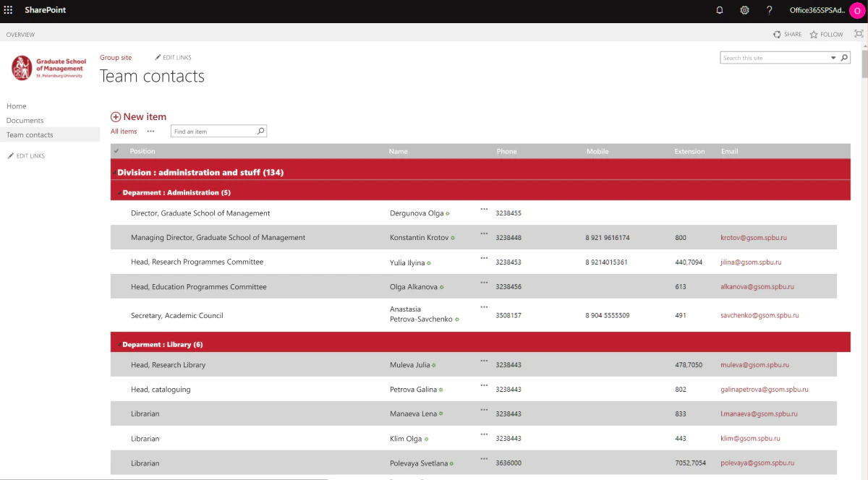Open the search scope dropdown arrow
The image size is (868, 480).
833,58
